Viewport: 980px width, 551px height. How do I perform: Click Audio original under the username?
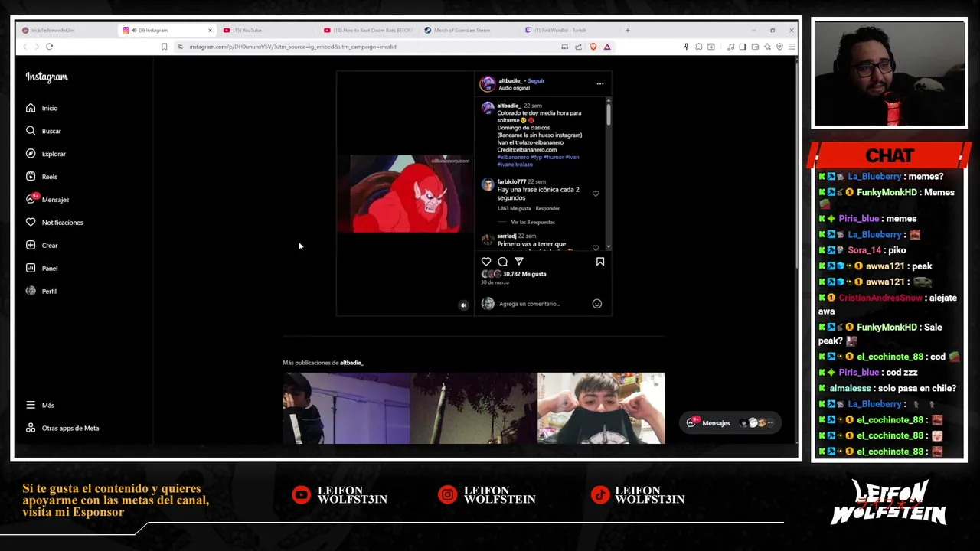click(x=514, y=88)
